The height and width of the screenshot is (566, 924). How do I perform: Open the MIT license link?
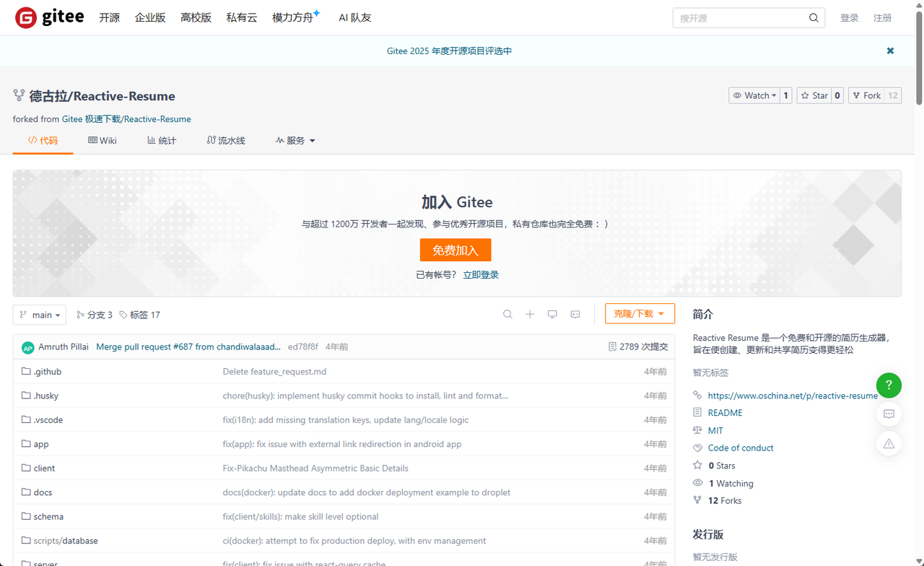pos(715,430)
